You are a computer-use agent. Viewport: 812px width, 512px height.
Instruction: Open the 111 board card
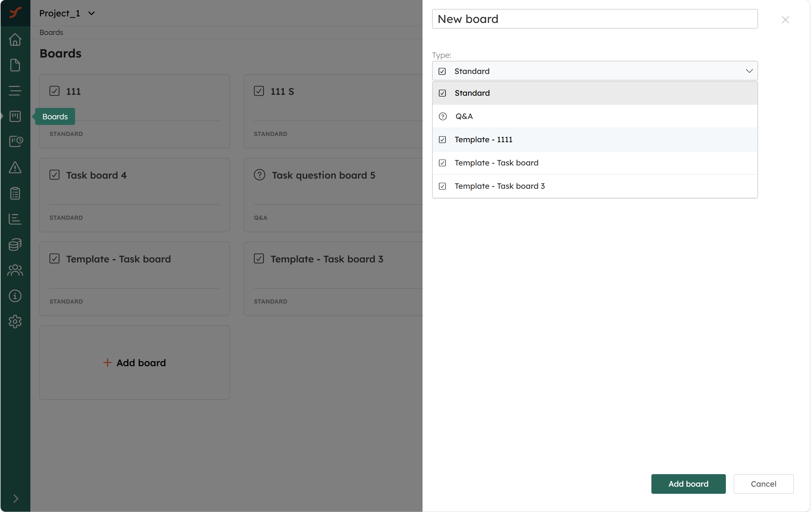click(x=135, y=111)
